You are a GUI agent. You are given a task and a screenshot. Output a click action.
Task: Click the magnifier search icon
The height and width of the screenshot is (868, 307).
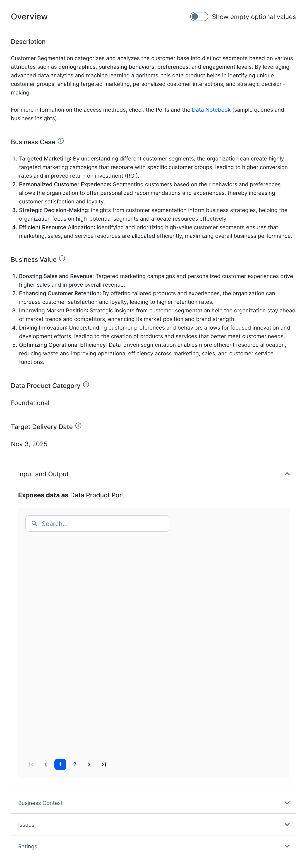34,523
